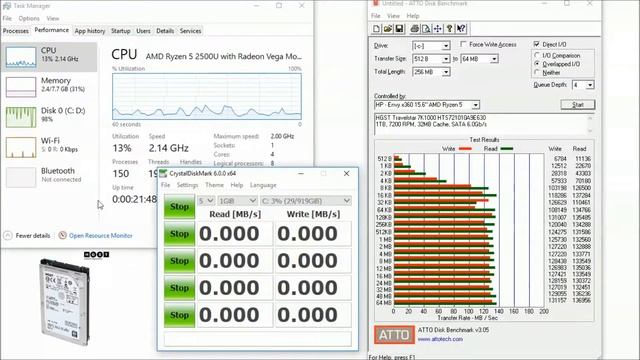The width and height of the screenshot is (640, 360).
Task: Click Task Manager title bar icon
Action: click(x=7, y=6)
